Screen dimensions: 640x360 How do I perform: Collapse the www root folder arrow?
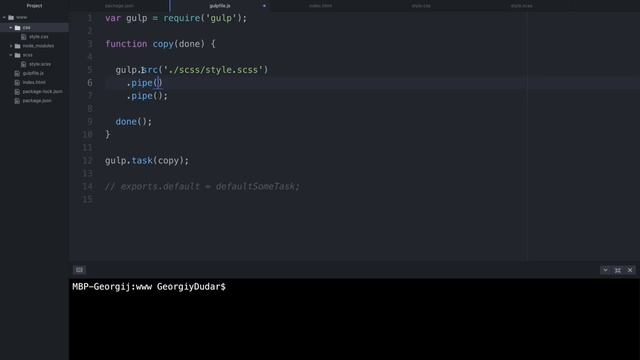click(4, 18)
